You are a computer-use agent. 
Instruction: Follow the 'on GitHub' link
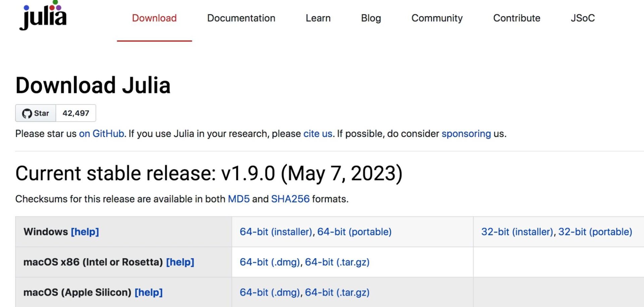point(102,134)
